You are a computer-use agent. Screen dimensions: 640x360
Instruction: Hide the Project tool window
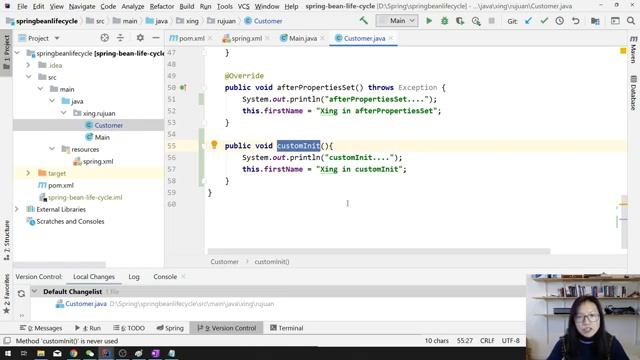pos(156,38)
